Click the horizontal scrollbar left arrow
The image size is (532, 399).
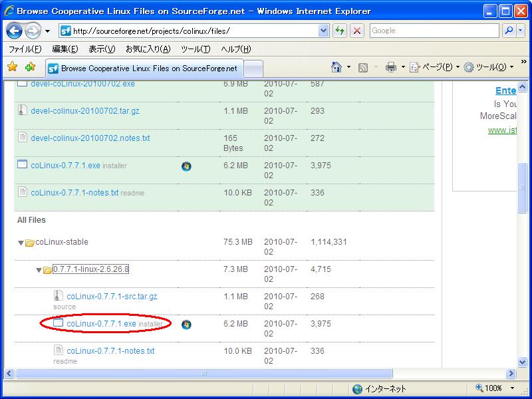click(9, 374)
